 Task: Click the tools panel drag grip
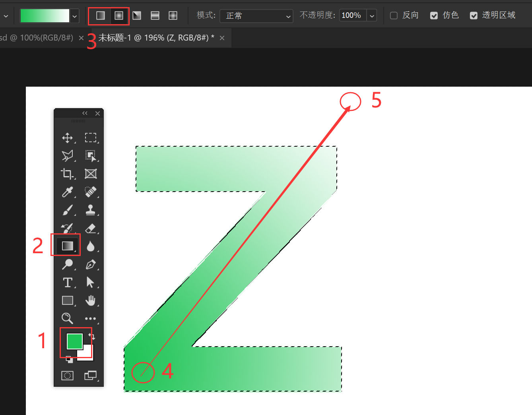click(x=78, y=121)
